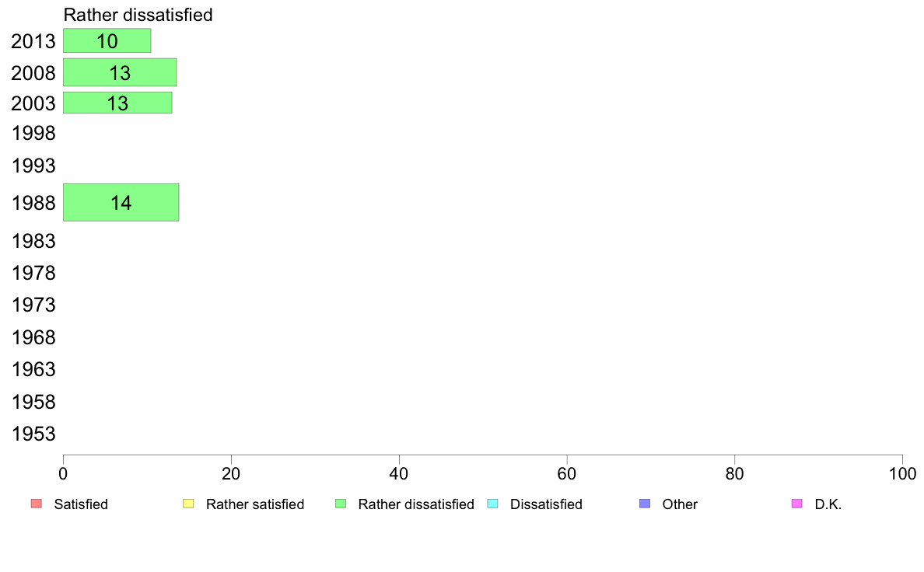Select the 2013 bar showing 10
The height and width of the screenshot is (572, 924).
pyautogui.click(x=107, y=40)
